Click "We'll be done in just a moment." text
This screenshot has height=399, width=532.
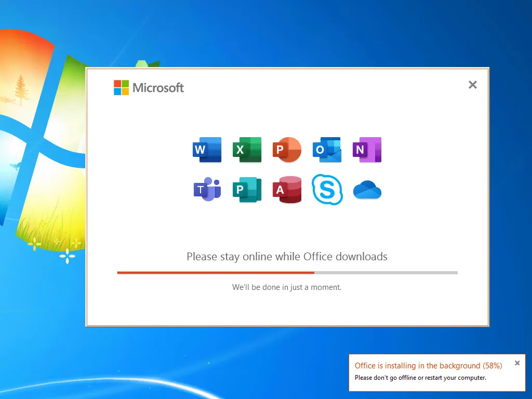287,287
